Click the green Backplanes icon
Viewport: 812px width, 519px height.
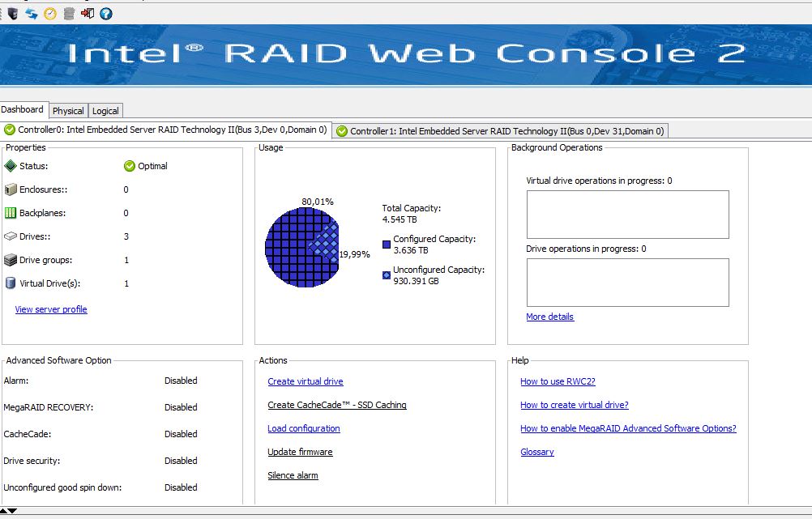tap(11, 213)
